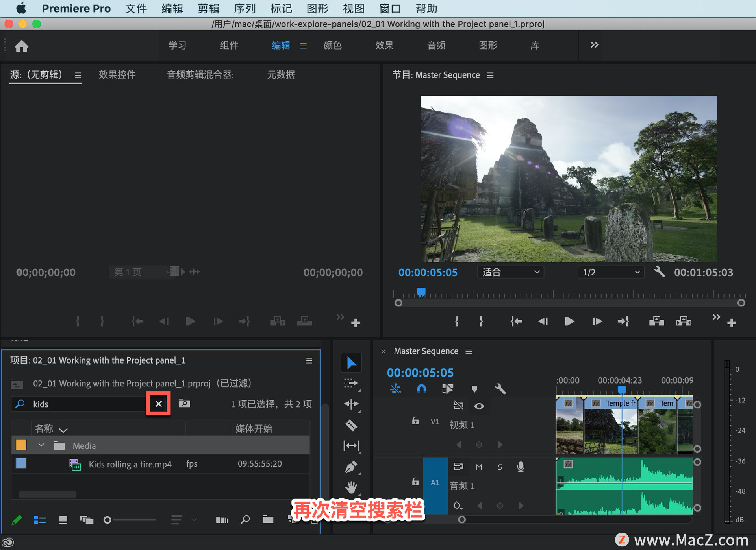Switch to the 元数据 tab

tap(281, 74)
